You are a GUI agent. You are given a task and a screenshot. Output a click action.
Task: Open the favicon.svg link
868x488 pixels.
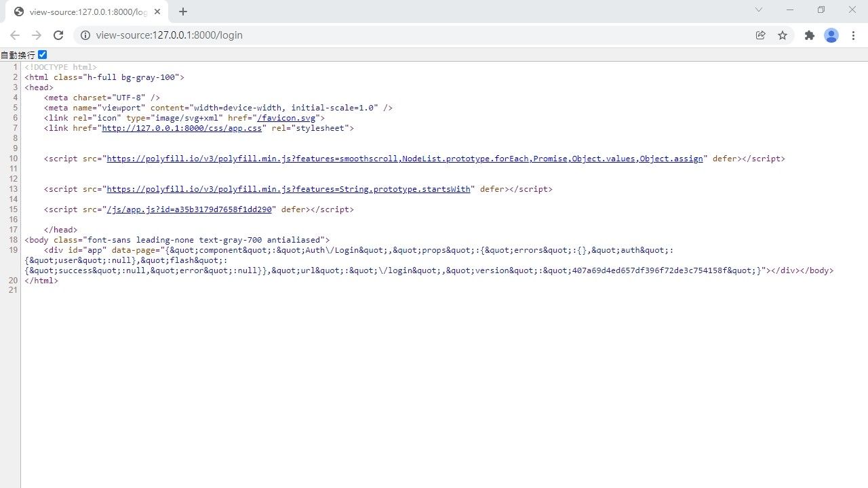[x=287, y=118]
